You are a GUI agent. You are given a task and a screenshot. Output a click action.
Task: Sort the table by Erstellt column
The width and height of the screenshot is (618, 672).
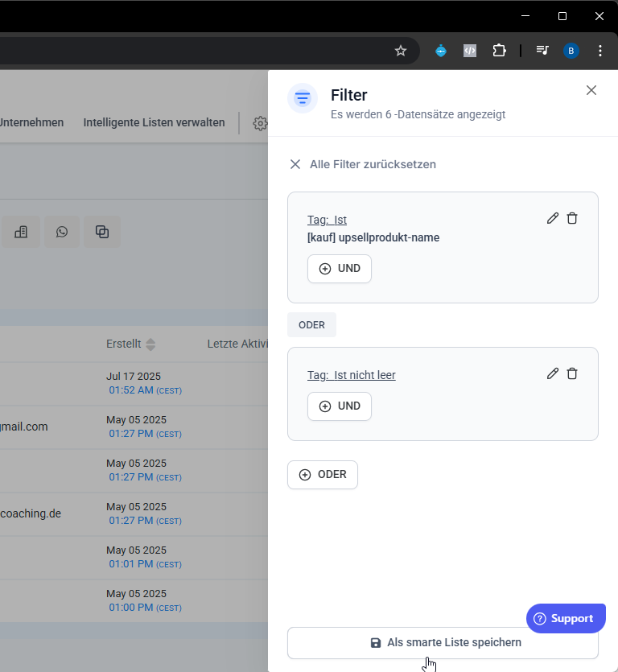pyautogui.click(x=130, y=344)
